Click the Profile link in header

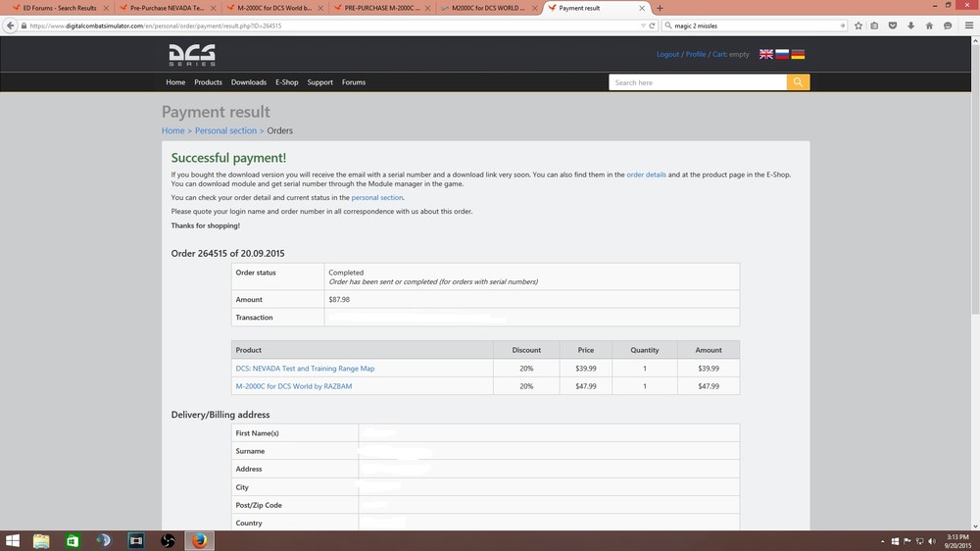[x=696, y=54]
